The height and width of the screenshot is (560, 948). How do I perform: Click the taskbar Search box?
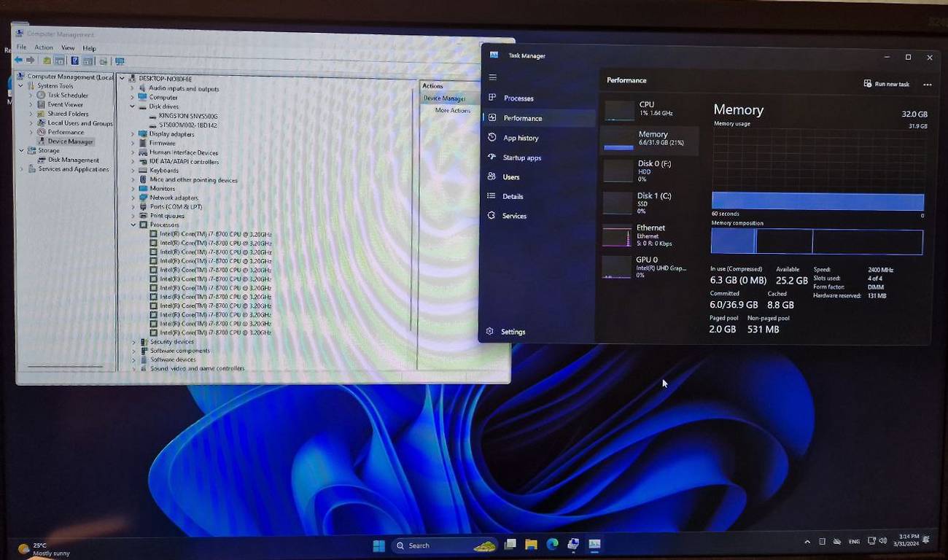coord(444,545)
